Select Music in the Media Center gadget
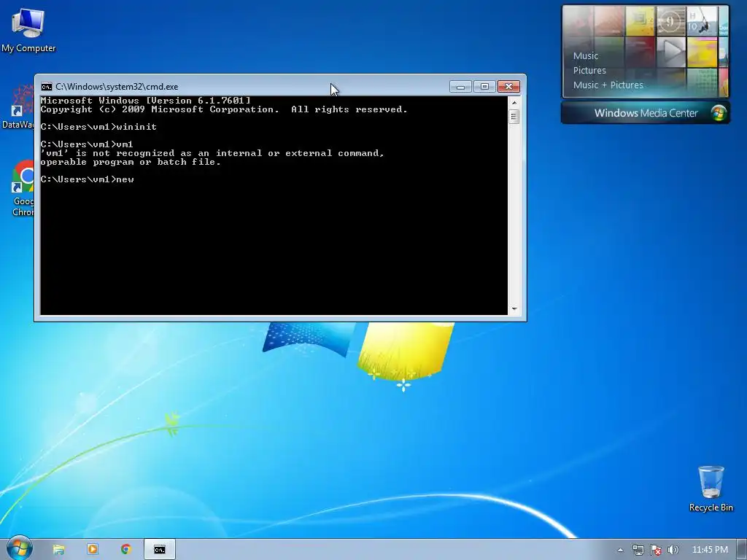The image size is (747, 560). click(x=586, y=55)
